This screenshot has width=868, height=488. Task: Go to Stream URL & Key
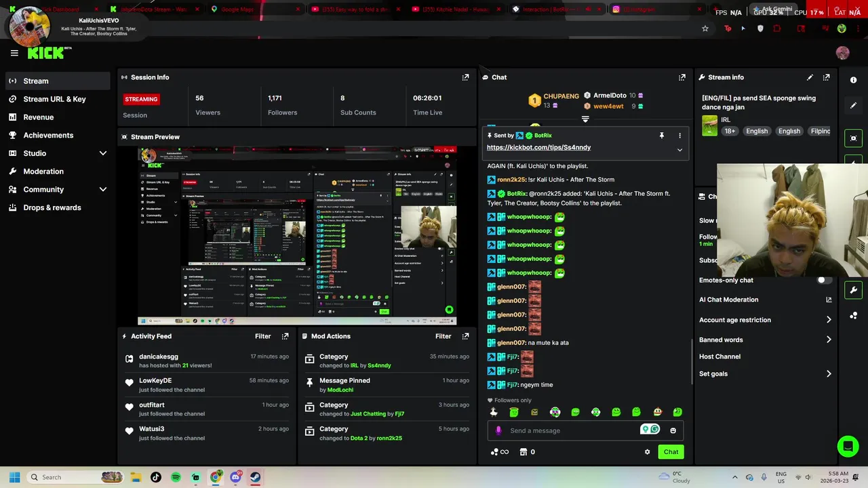58,99
